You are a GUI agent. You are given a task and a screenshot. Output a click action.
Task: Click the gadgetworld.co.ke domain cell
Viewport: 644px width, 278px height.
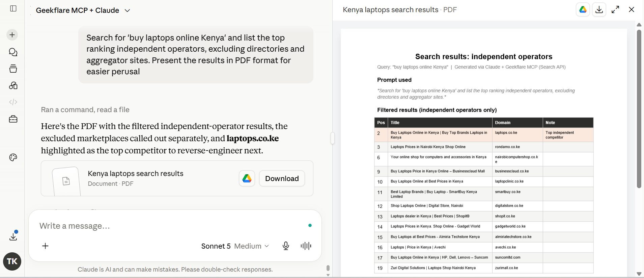517,226
